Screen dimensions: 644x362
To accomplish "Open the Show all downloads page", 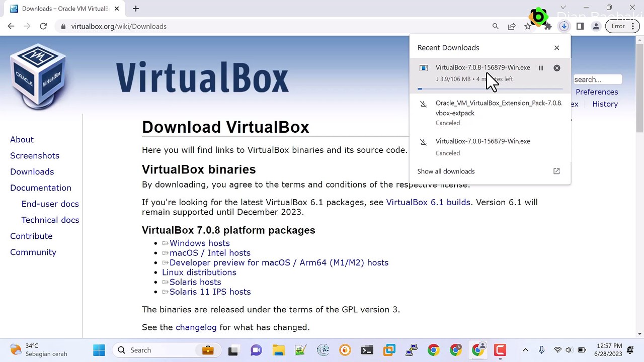I will [x=446, y=171].
